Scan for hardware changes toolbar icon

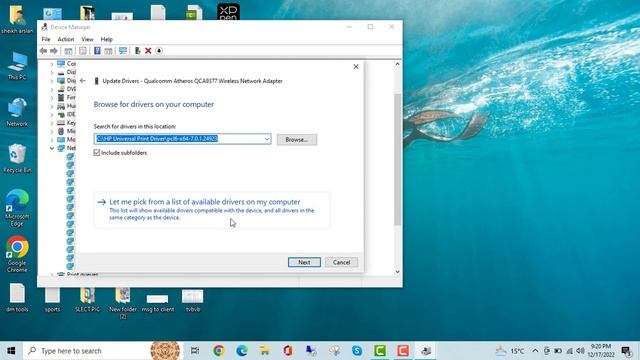122,51
